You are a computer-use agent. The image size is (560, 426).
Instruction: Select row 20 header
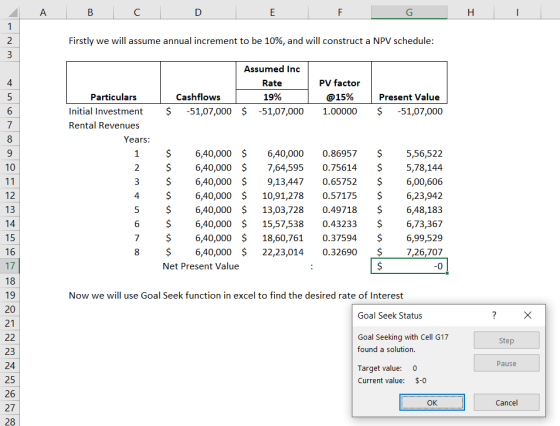(x=10, y=309)
